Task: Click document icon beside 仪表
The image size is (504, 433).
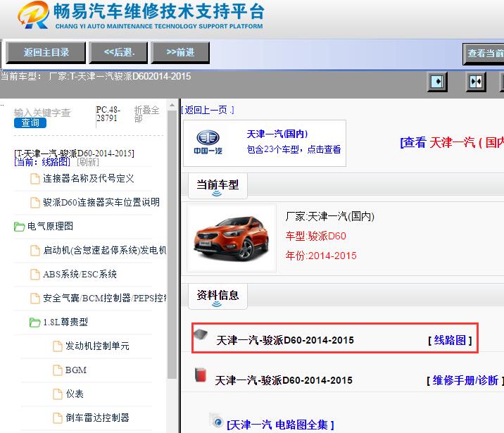Action: [x=58, y=394]
